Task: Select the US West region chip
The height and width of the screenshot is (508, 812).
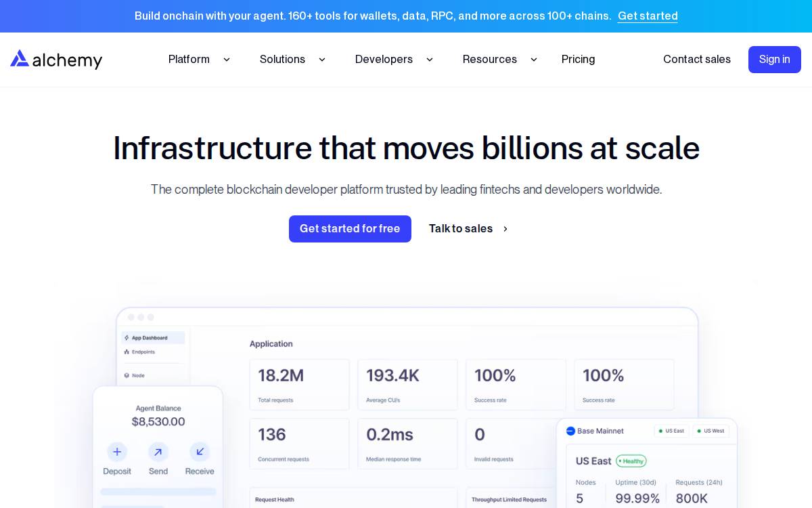Action: (x=710, y=431)
